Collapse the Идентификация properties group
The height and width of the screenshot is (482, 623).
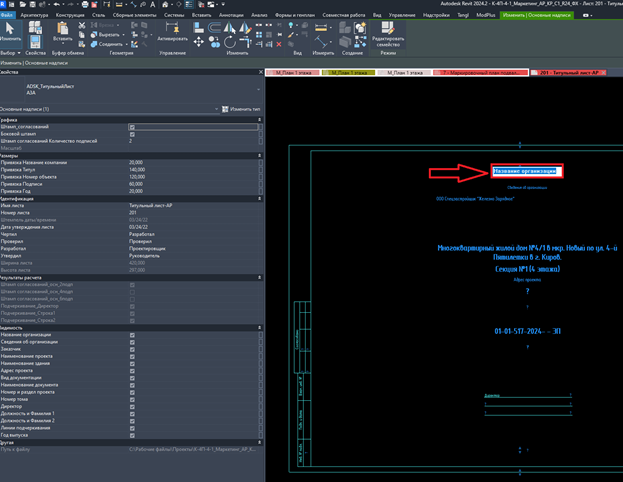pyautogui.click(x=259, y=198)
